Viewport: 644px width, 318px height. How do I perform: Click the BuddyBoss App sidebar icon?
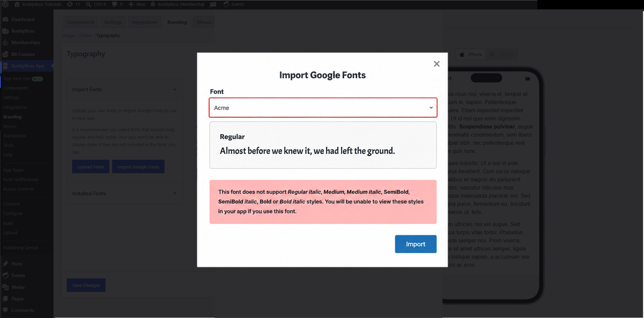pyautogui.click(x=5, y=66)
